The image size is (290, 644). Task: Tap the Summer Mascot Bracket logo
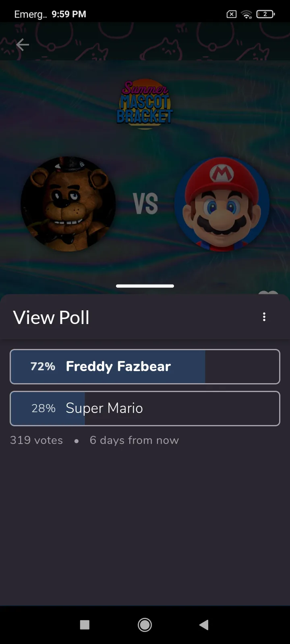[145, 105]
